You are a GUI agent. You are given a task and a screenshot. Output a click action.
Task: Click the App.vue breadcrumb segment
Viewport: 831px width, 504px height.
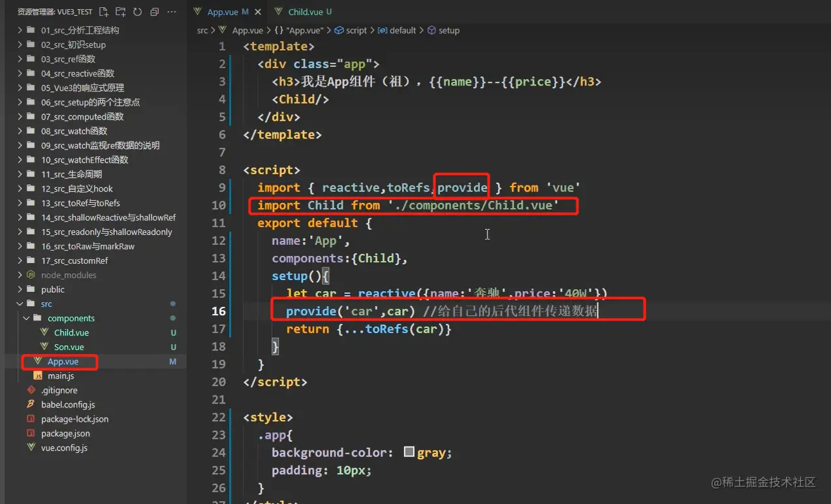(247, 30)
